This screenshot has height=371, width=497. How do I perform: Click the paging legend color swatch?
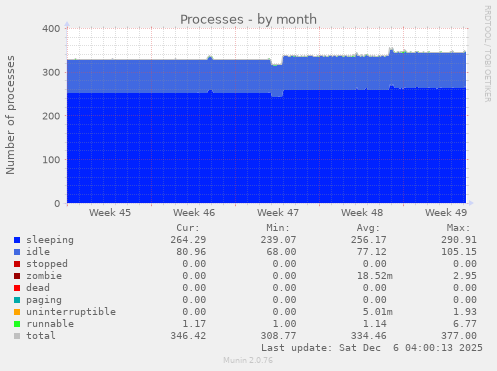[x=17, y=300]
